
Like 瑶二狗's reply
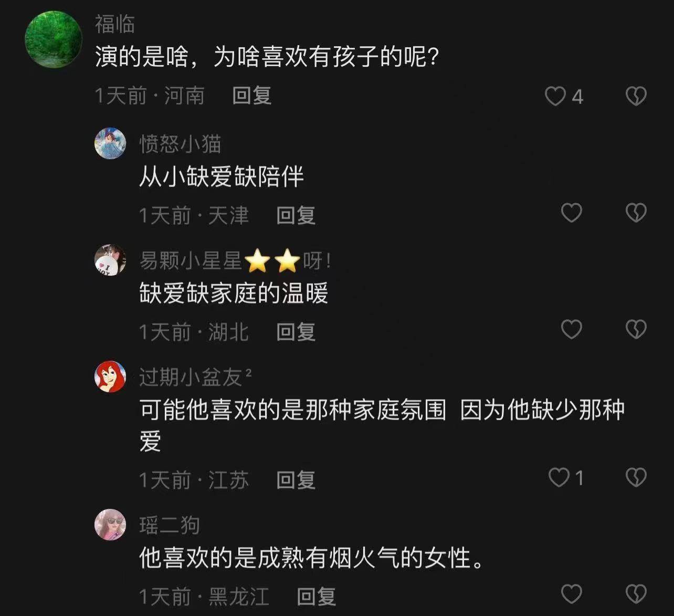572,594
